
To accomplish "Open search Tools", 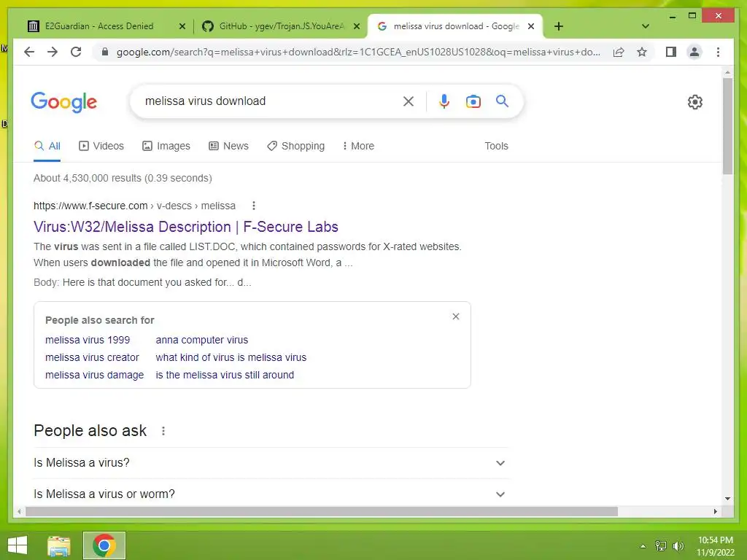I will 496,146.
